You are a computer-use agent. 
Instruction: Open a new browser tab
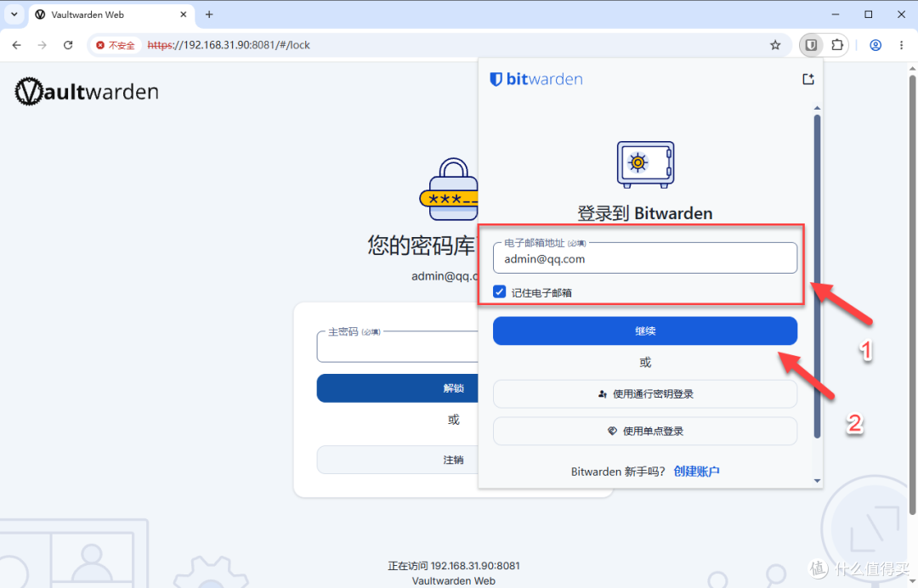[x=209, y=14]
